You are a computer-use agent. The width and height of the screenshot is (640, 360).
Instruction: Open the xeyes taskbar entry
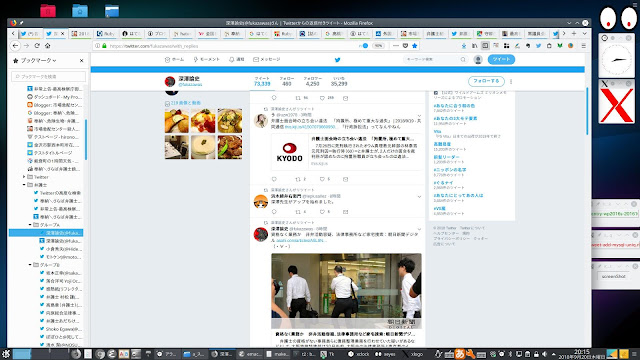coord(384,354)
